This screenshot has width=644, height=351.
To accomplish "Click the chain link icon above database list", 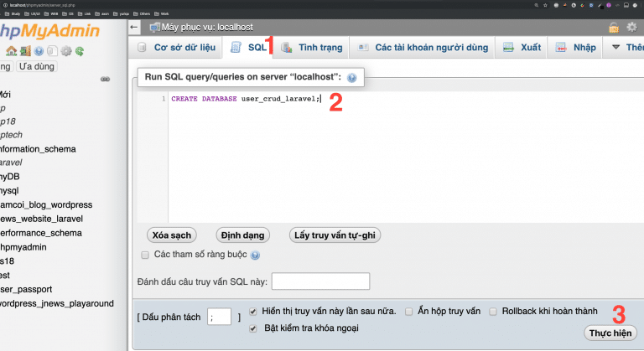I will pyautogui.click(x=105, y=79).
